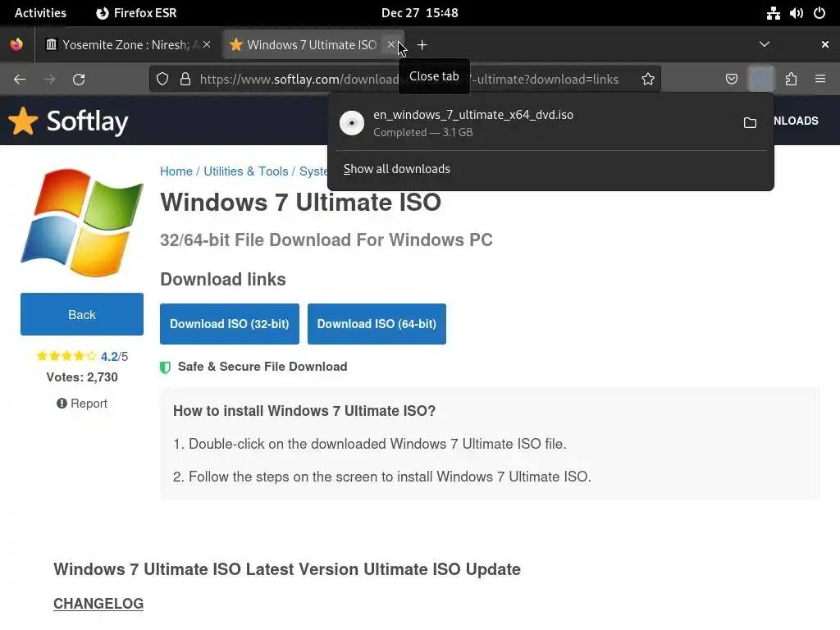
Task: Click the green safe download shield icon
Action: click(166, 367)
